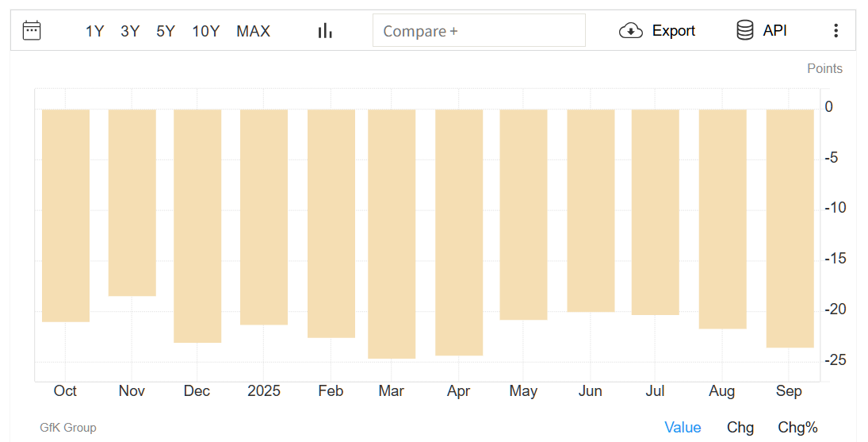This screenshot has height=442, width=868.
Task: Open the three-dot more options menu
Action: click(x=835, y=30)
